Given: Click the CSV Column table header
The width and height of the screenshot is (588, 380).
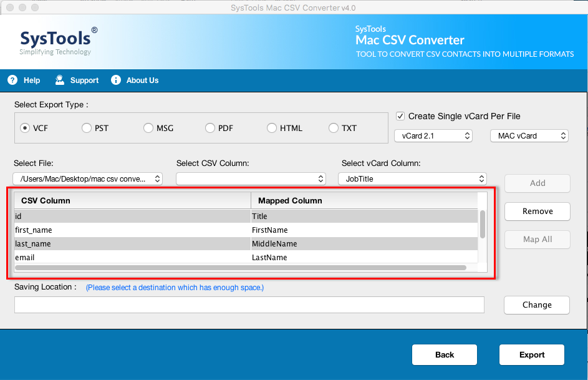Looking at the screenshot, I should tap(132, 201).
